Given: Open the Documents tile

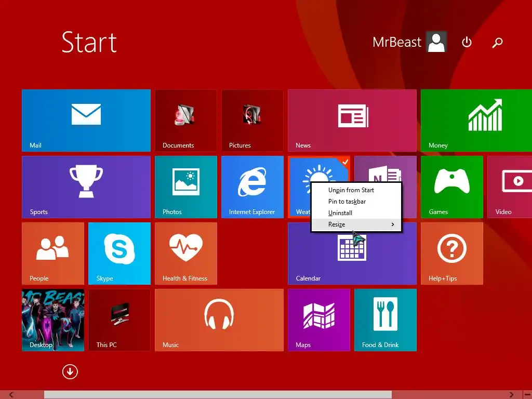Looking at the screenshot, I should (x=186, y=121).
